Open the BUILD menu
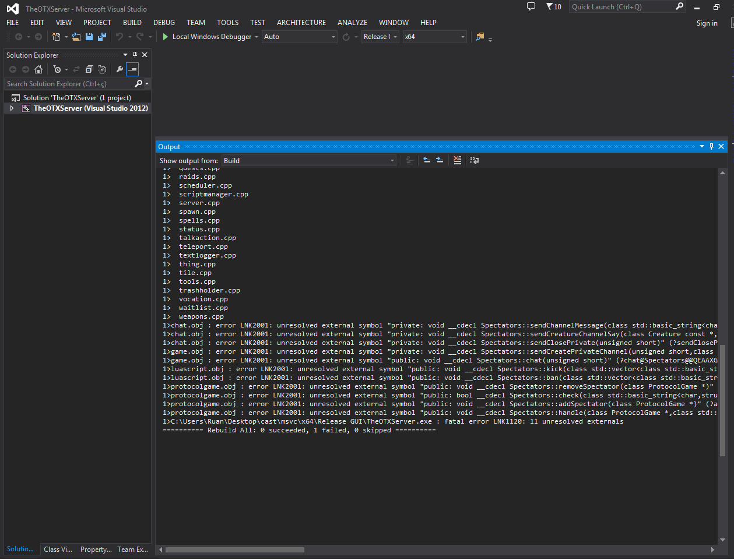Screen dimensions: 734x560 point(132,22)
